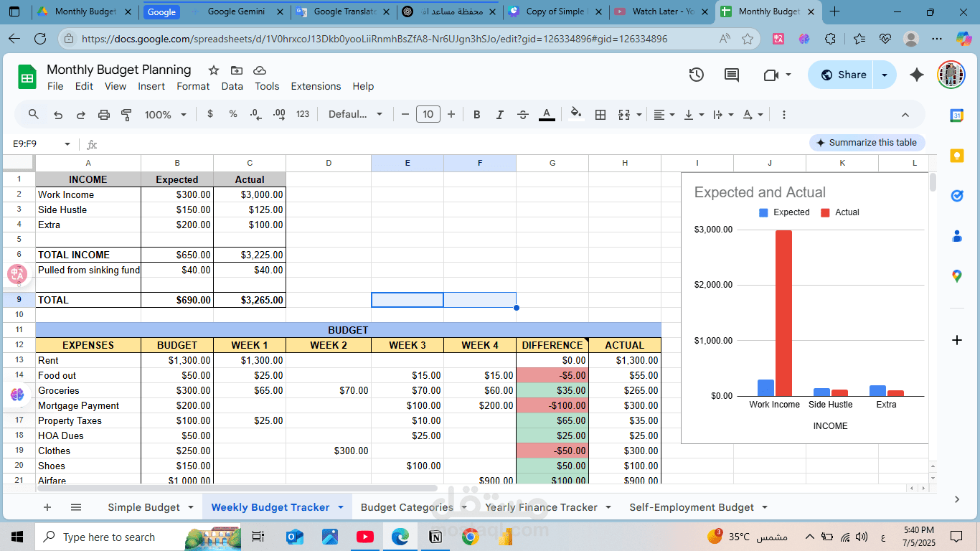The height and width of the screenshot is (551, 980).
Task: Move the document to a folder
Action: pos(237,70)
